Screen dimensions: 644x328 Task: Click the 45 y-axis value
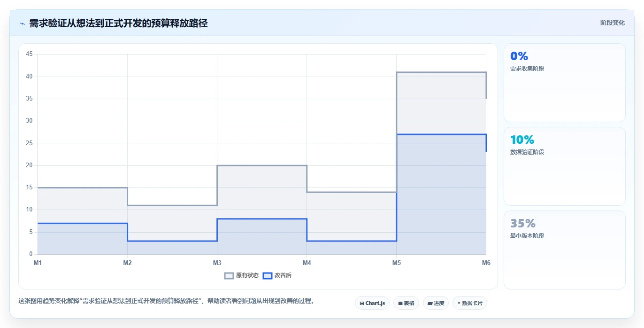pos(29,54)
